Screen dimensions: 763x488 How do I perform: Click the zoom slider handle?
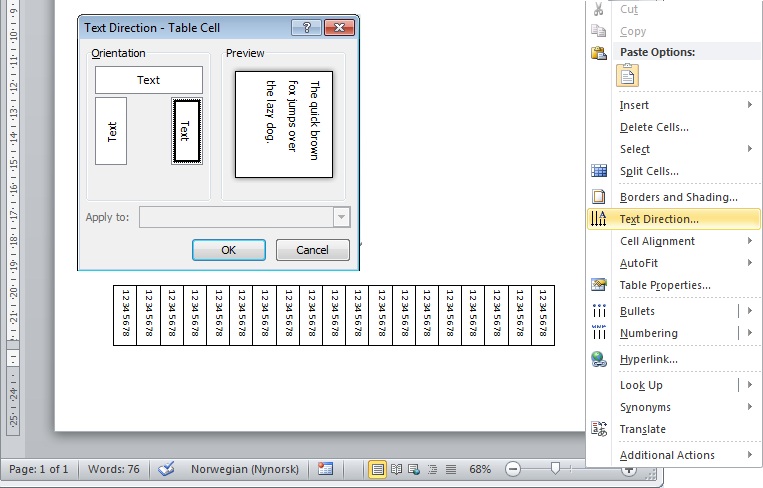pyautogui.click(x=555, y=468)
